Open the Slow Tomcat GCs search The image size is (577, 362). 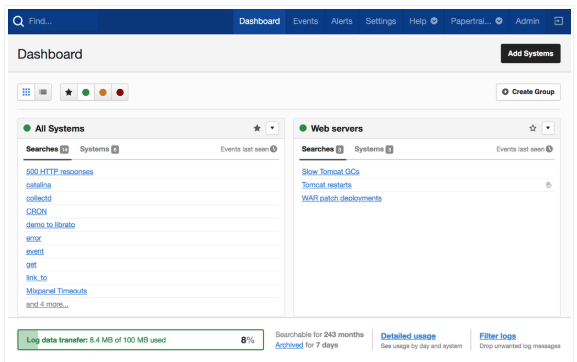point(330,171)
